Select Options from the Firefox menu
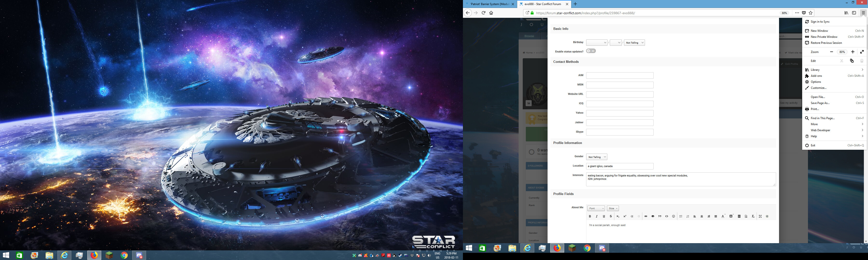The height and width of the screenshot is (260, 868). coord(816,82)
